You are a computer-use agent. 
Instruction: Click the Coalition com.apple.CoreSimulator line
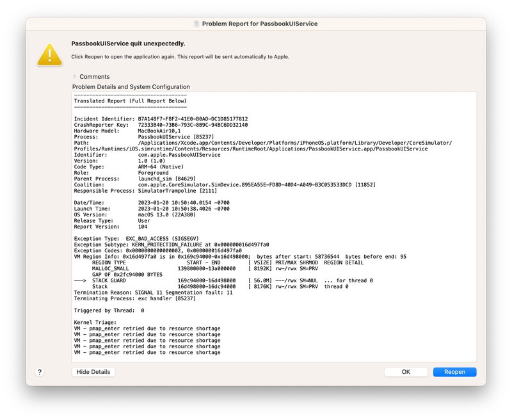click(x=225, y=184)
